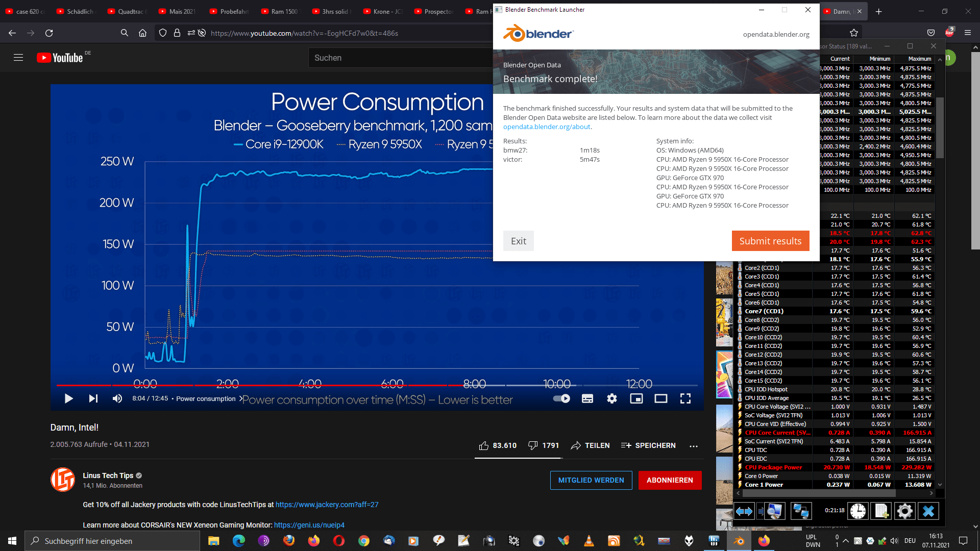Select the CPU Package Power sensor row
The height and width of the screenshot is (551, 980).
[836, 467]
